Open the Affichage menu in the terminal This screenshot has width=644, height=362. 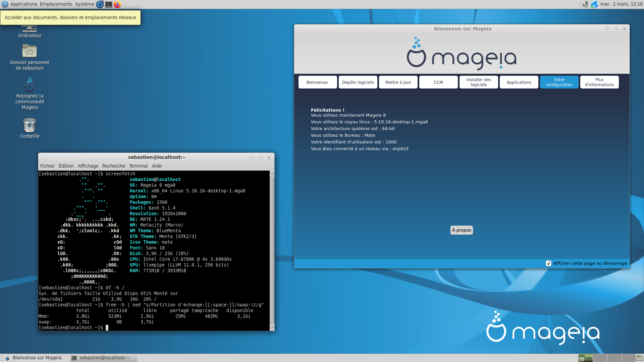(x=88, y=166)
